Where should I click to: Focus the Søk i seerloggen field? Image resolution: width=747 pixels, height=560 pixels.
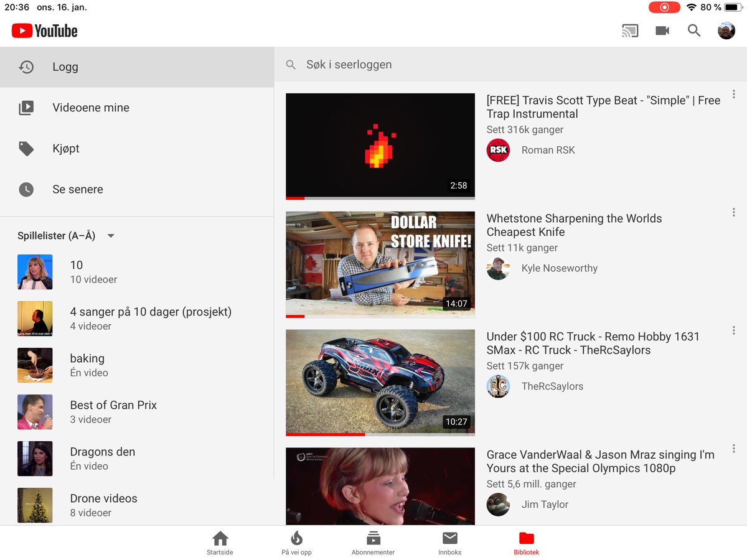510,65
